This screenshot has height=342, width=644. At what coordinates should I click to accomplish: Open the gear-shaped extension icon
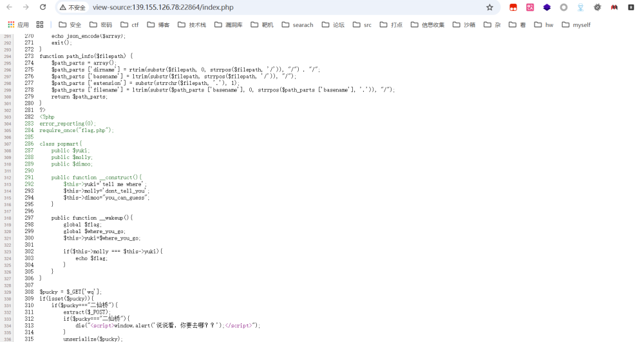point(597,7)
